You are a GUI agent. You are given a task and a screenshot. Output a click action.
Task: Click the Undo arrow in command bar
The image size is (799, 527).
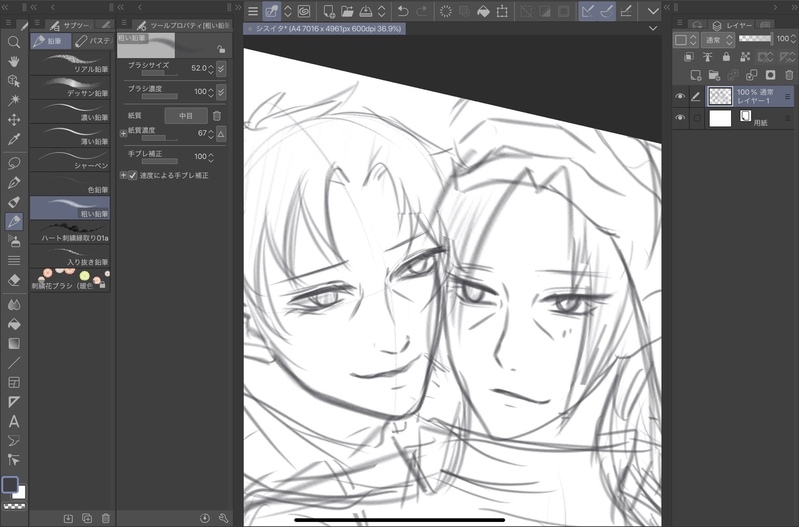403,11
